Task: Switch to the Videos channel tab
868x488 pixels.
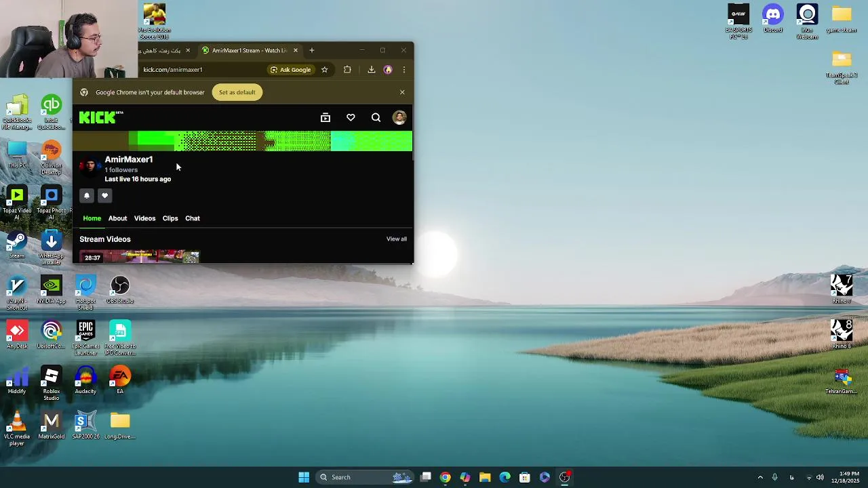Action: click(x=144, y=218)
